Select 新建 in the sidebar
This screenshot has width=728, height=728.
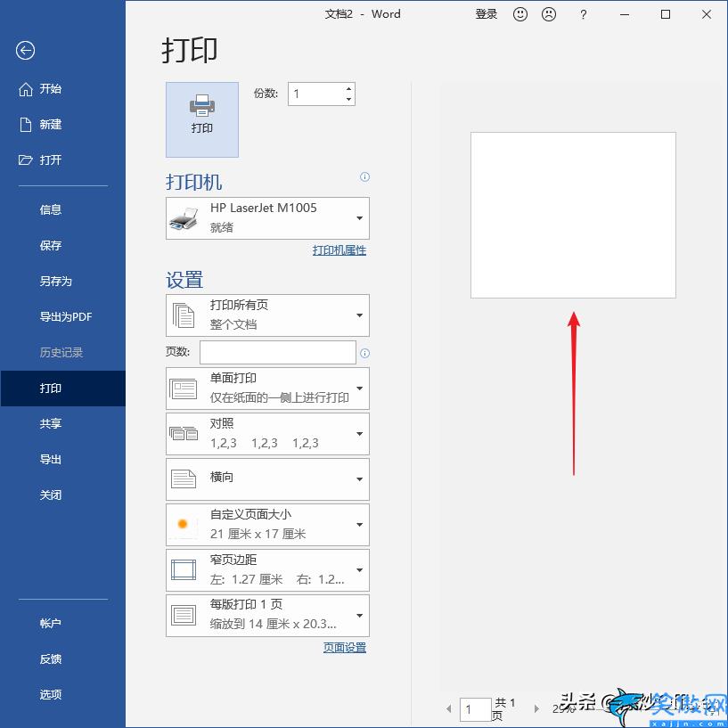tap(62, 125)
